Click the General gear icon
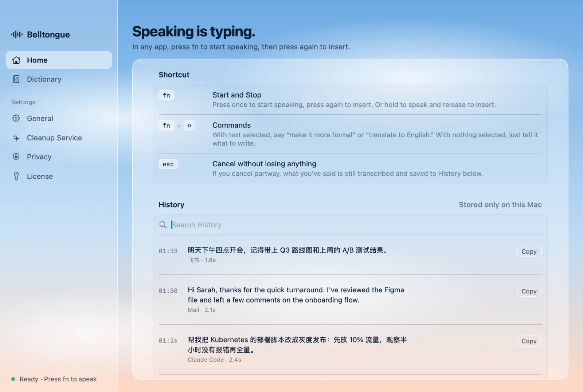 (16, 118)
